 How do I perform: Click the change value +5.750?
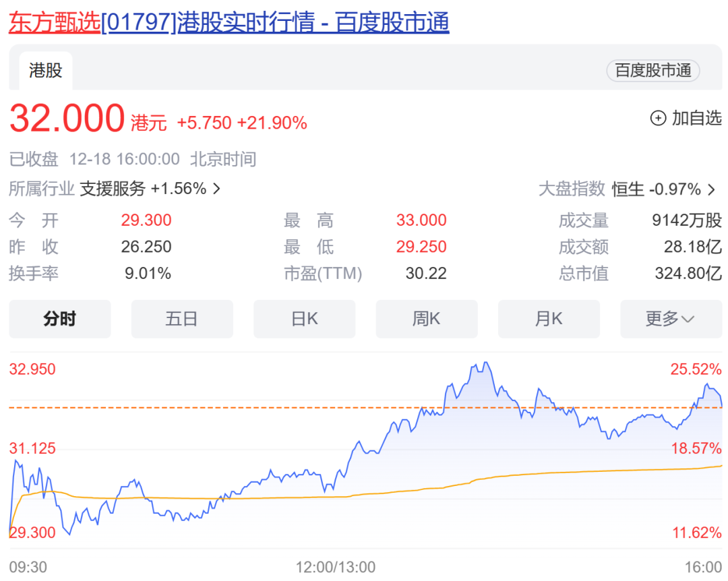[x=204, y=123]
